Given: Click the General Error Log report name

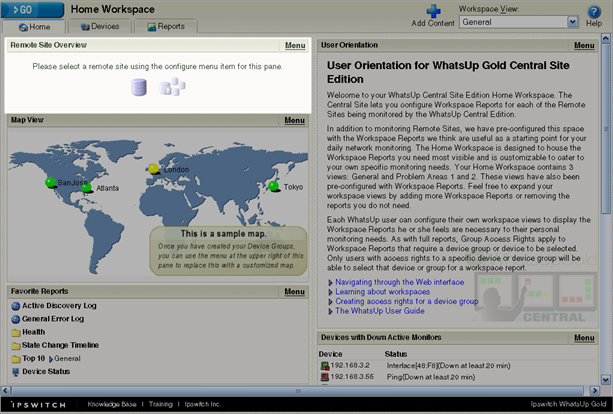Looking at the screenshot, I should pyautogui.click(x=53, y=319).
